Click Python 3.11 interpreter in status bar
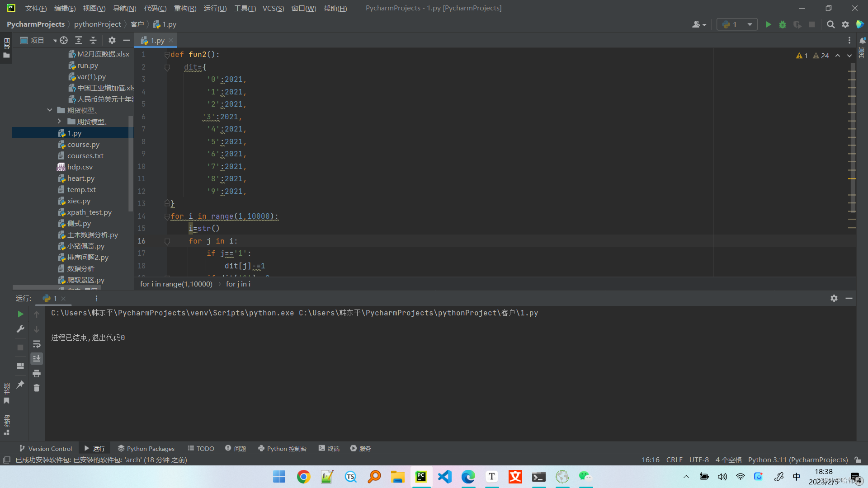 797,460
